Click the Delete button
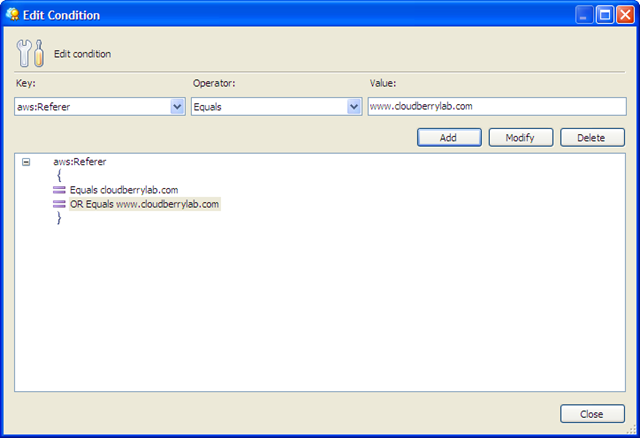The width and height of the screenshot is (640, 438). (x=592, y=138)
